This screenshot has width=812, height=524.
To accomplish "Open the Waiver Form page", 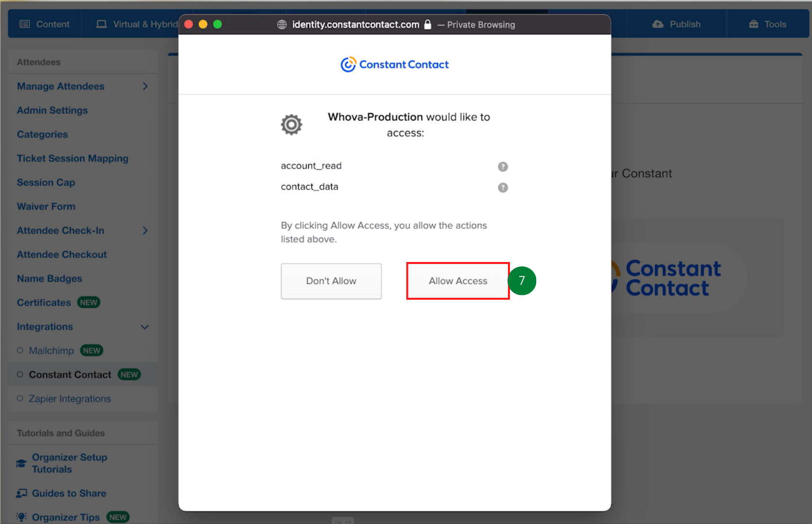I will click(x=46, y=206).
